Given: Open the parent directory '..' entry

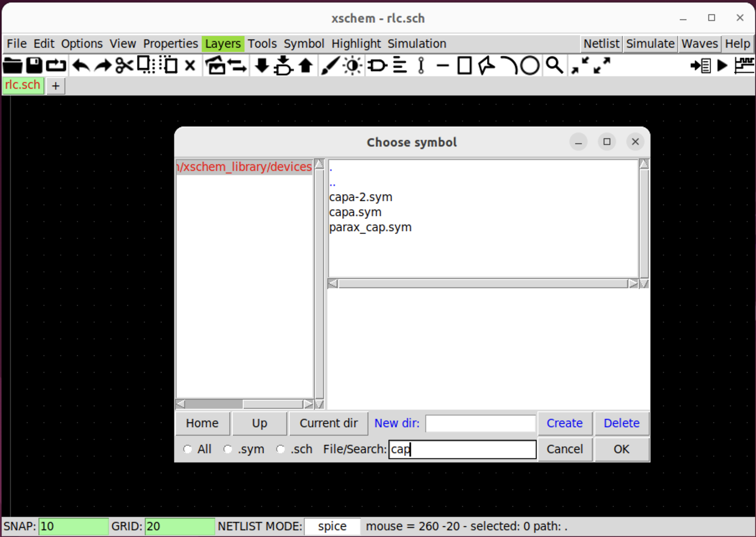Looking at the screenshot, I should pyautogui.click(x=332, y=183).
